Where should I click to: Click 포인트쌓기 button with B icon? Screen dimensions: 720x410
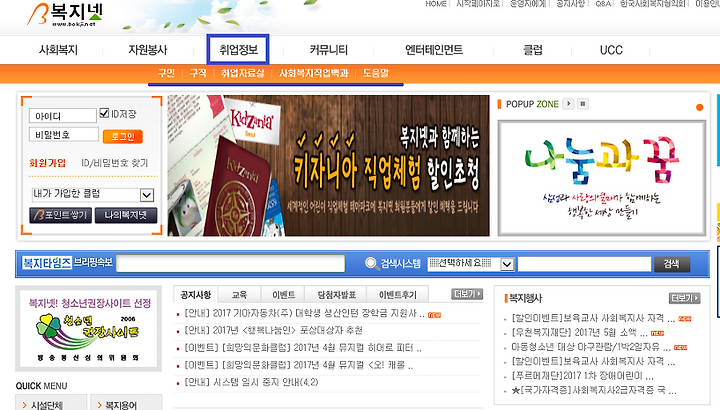(61, 215)
